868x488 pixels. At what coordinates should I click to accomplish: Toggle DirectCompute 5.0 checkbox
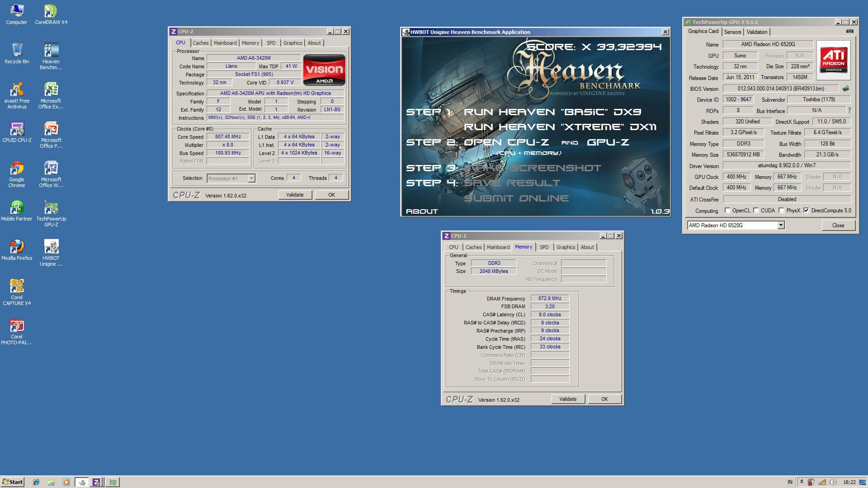tap(806, 211)
